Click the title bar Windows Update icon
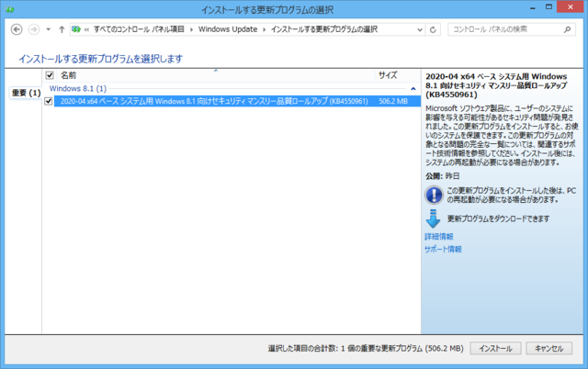Image resolution: width=588 pixels, height=369 pixels. [10, 9]
